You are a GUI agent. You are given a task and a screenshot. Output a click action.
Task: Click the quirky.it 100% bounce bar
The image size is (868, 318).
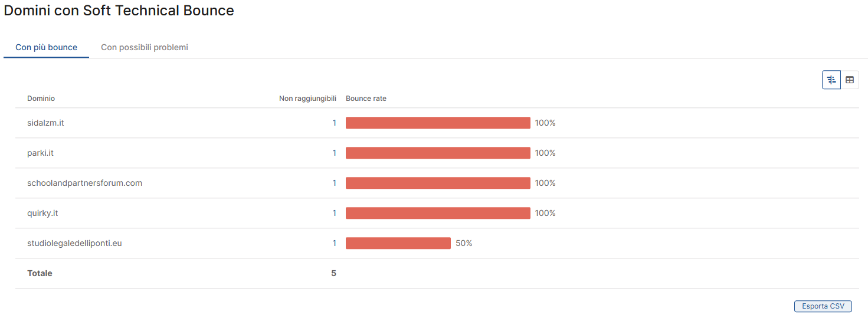coord(438,213)
